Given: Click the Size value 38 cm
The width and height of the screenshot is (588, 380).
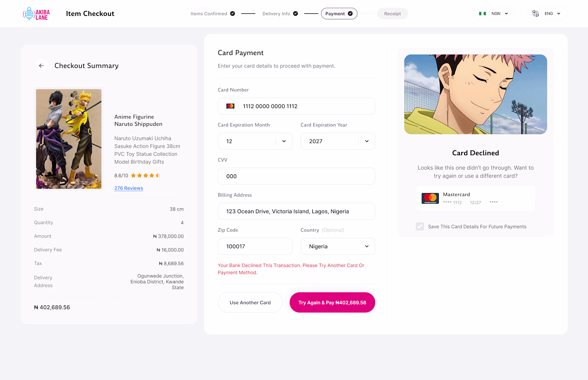Looking at the screenshot, I should (177, 209).
